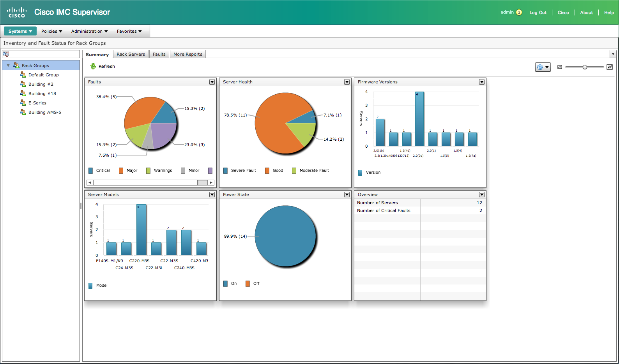Open the About link
The image size is (619, 364).
point(586,12)
